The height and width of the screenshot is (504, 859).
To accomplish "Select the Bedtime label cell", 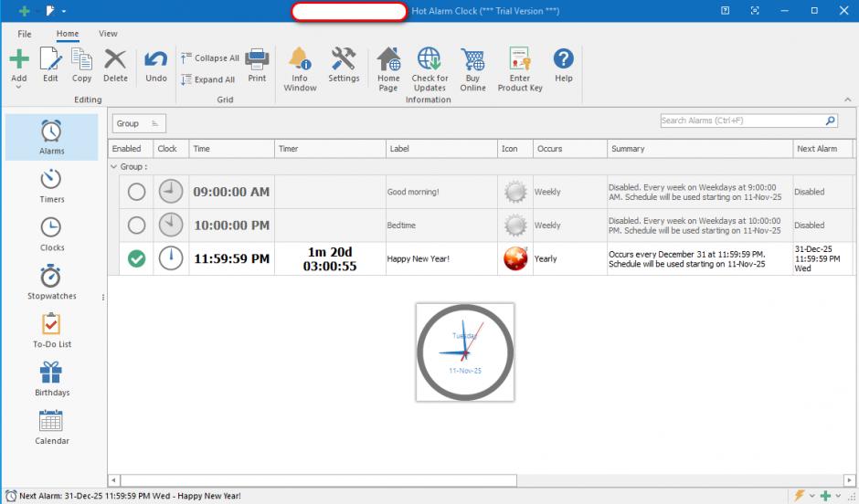I will (441, 226).
